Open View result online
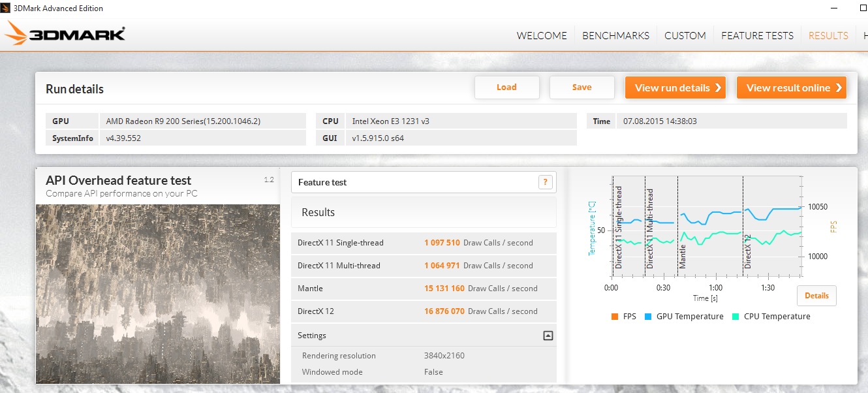Screen dimensions: 868x393 pyautogui.click(x=792, y=88)
